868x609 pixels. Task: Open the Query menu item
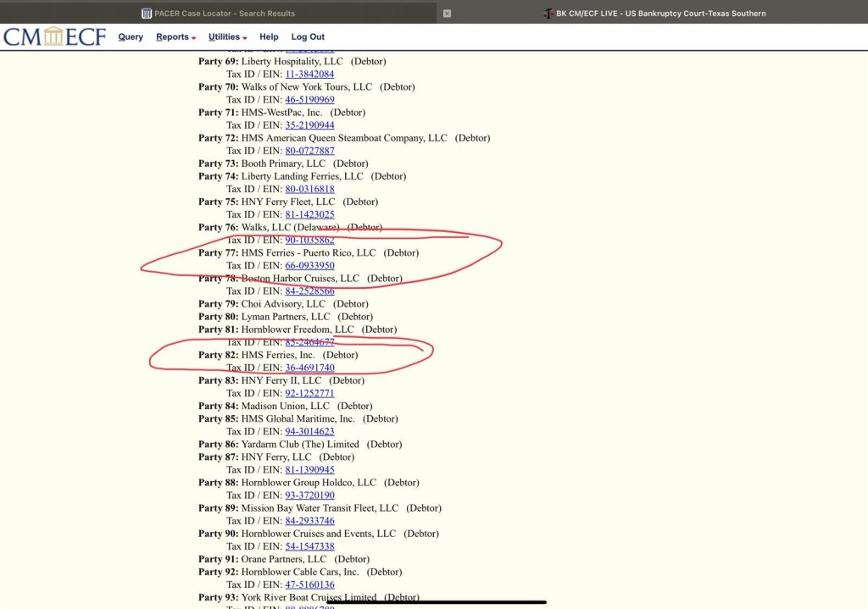pyautogui.click(x=131, y=37)
